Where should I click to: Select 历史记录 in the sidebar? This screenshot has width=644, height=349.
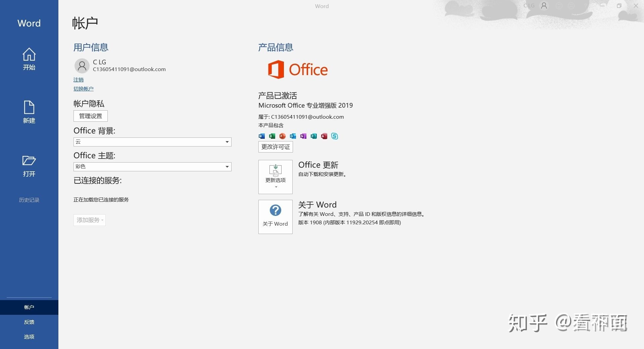point(29,200)
